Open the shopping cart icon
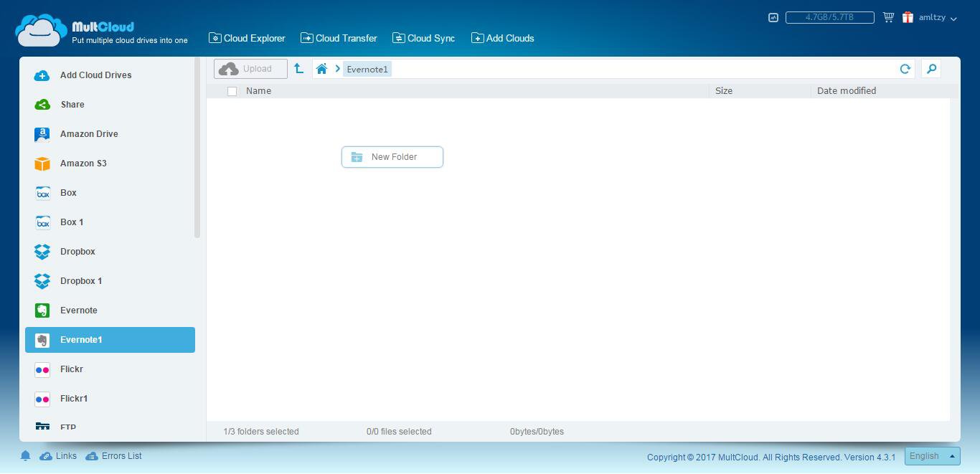The width and height of the screenshot is (980, 474). pos(888,17)
